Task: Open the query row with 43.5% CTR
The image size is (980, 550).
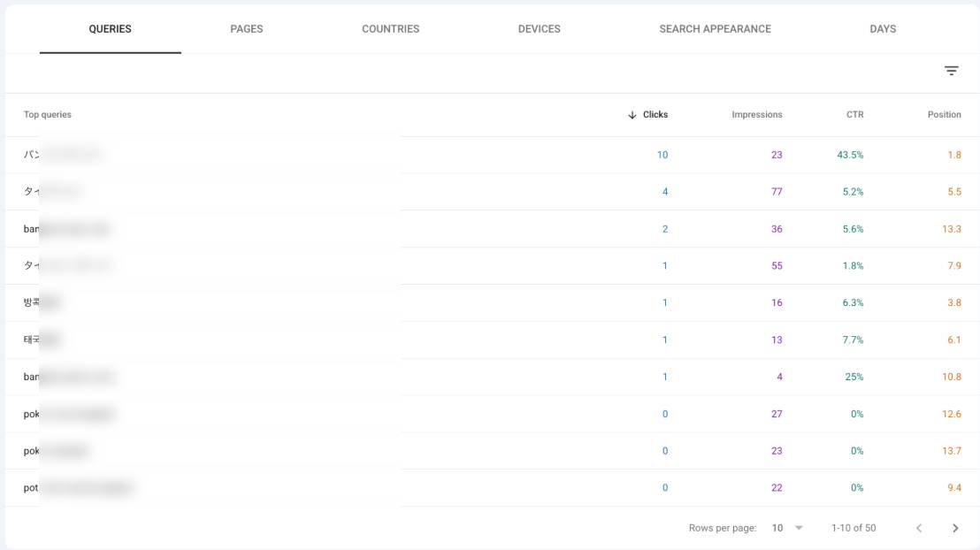Action: coord(493,155)
